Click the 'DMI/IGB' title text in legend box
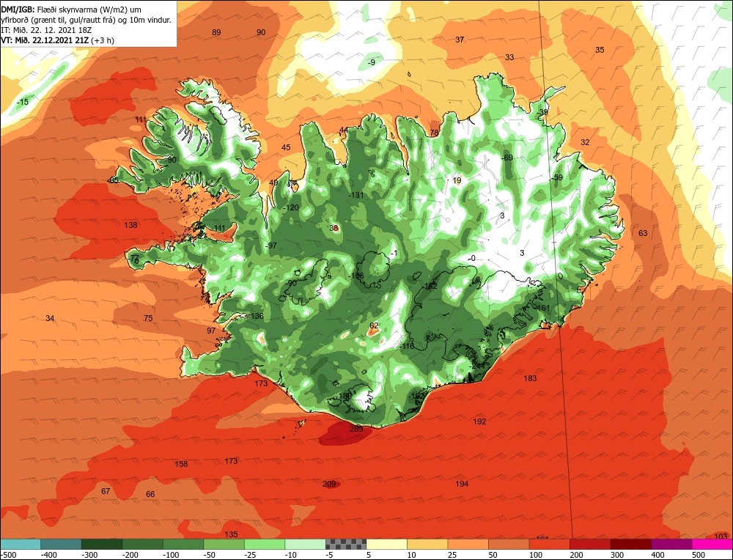Screen dimensions: 733x560 tap(18, 10)
